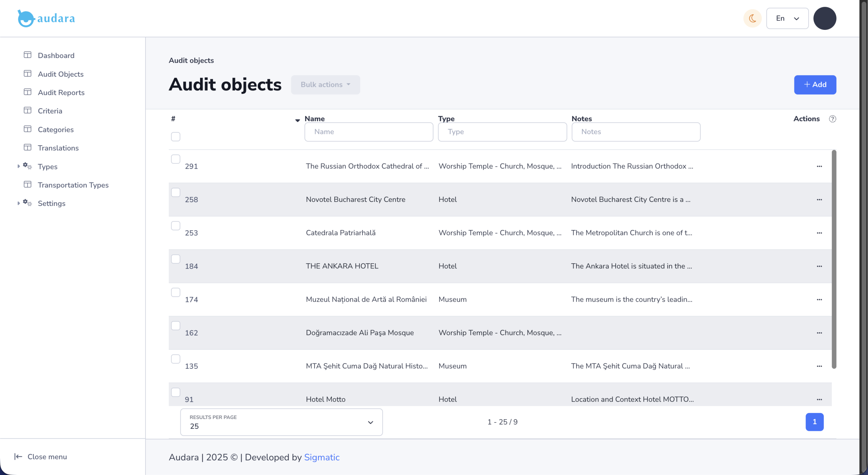Click the table's vertical scrollbar
Image resolution: width=868 pixels, height=475 pixels.
834,259
